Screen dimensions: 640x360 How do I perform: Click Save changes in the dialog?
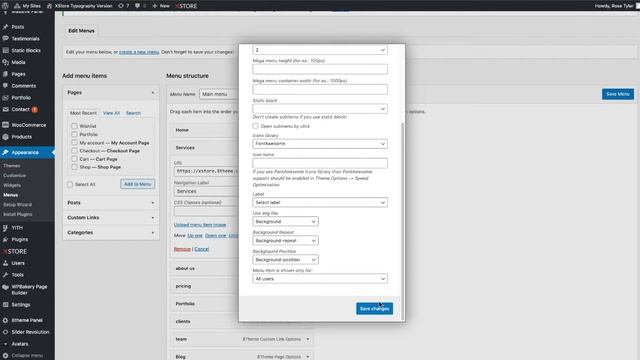pyautogui.click(x=374, y=309)
